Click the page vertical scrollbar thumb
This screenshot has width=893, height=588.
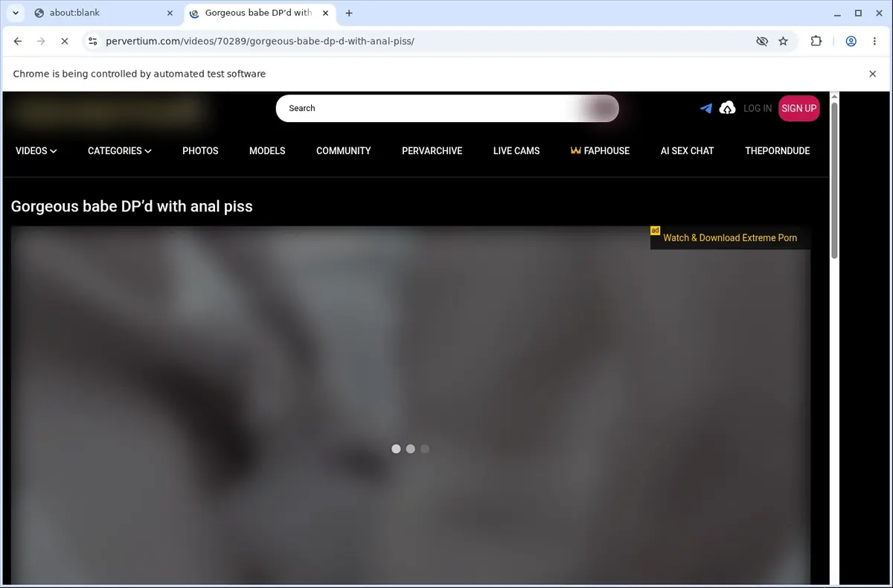point(834,180)
